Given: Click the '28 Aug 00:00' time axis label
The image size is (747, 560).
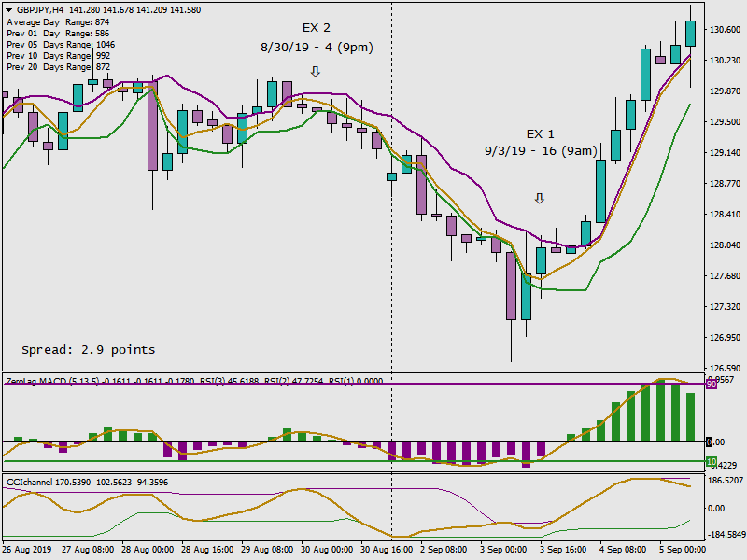Looking at the screenshot, I should (148, 550).
